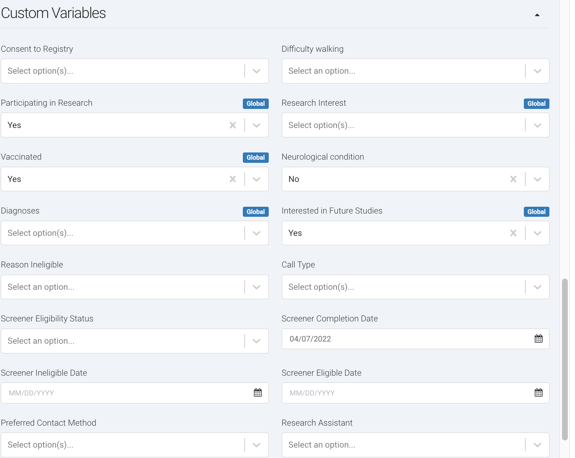Image resolution: width=575 pixels, height=458 pixels.
Task: Open the Reason Ineligible dropdown
Action: (256, 287)
